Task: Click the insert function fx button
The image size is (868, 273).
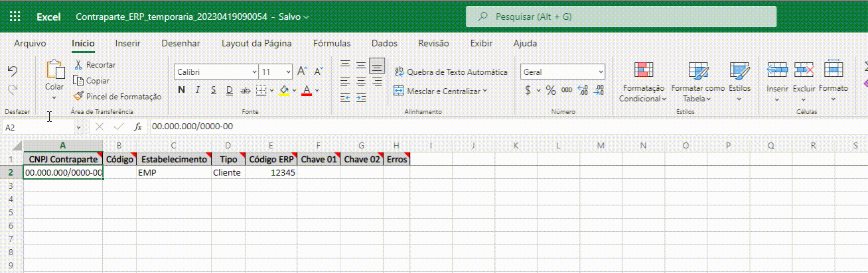Action: 138,127
